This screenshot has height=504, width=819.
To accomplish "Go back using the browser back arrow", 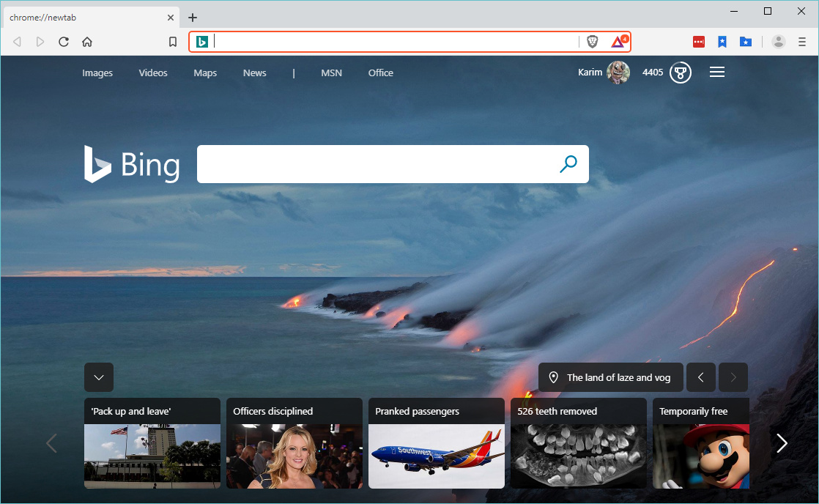I will click(18, 42).
